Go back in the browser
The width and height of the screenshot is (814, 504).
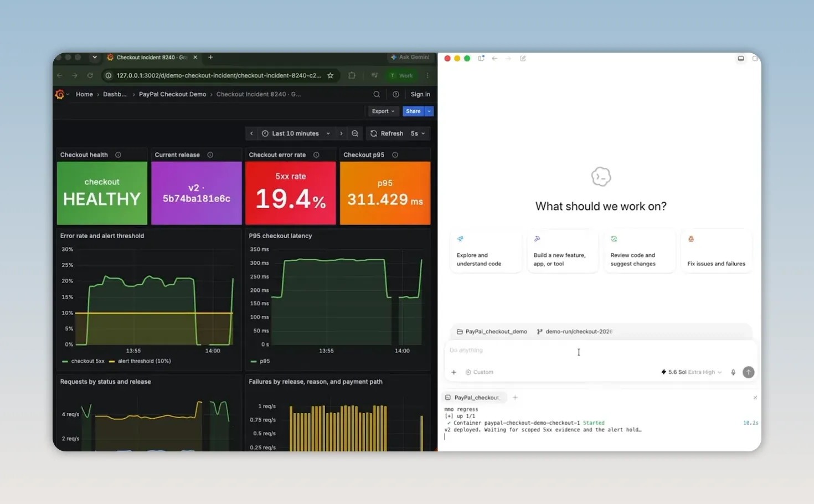pyautogui.click(x=60, y=75)
